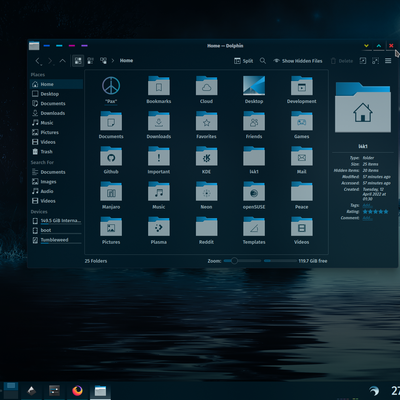The height and width of the screenshot is (400, 400).
Task: Go up to the parent folder
Action: click(62, 61)
